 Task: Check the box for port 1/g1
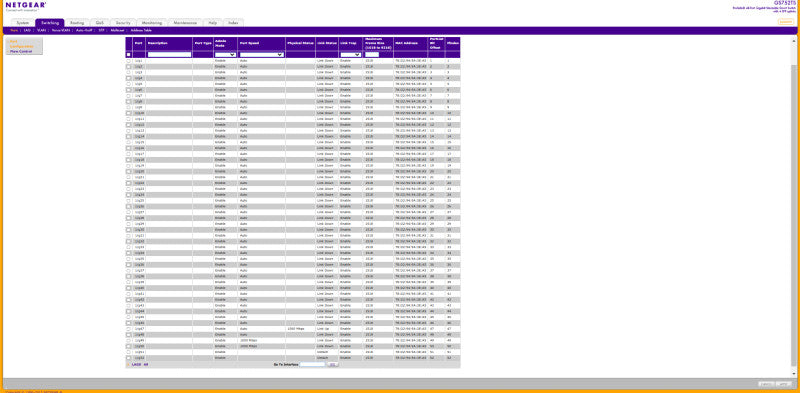point(129,61)
